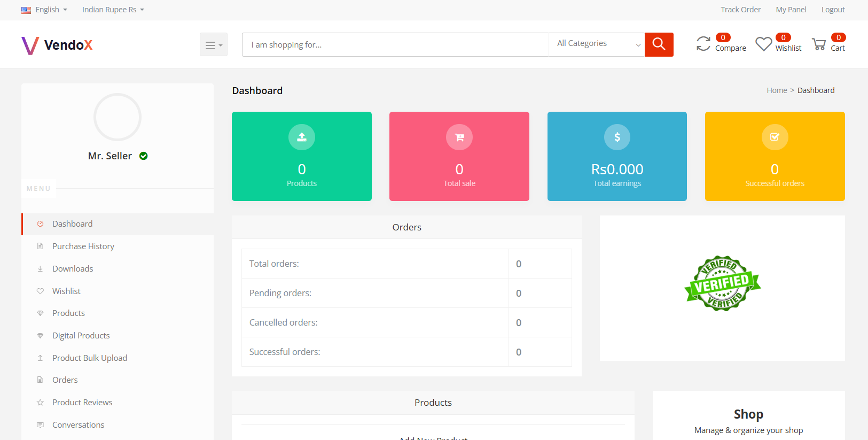Expand the English language dropdown

click(45, 10)
